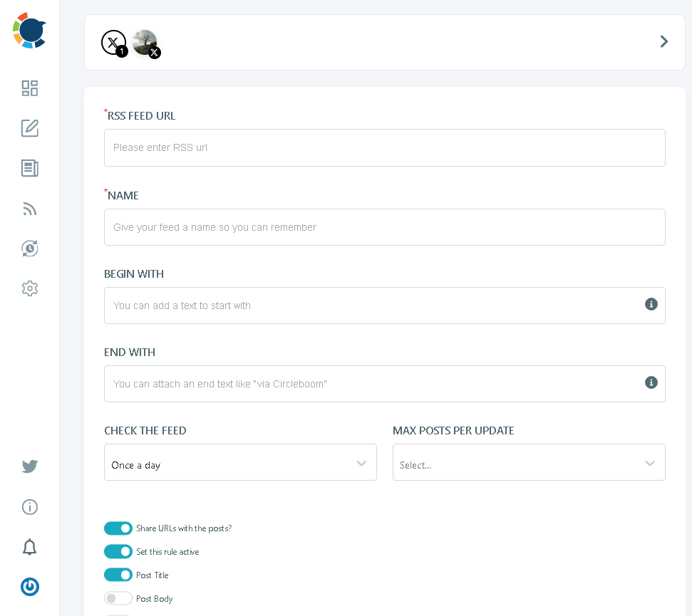The image size is (692, 616).
Task: Turn off the Set this rule active toggle
Action: click(x=118, y=551)
